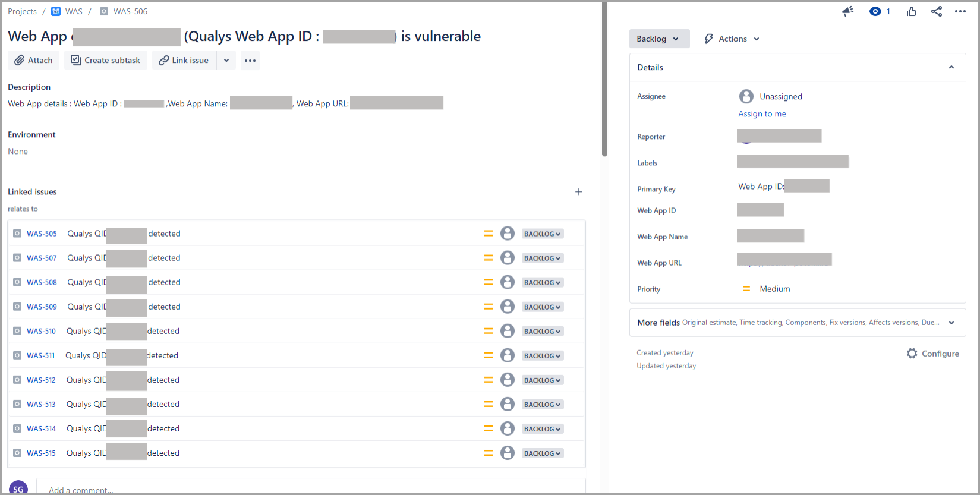Open the BACKLOG status dropdown for WAS-509
The height and width of the screenshot is (495, 980).
[543, 307]
